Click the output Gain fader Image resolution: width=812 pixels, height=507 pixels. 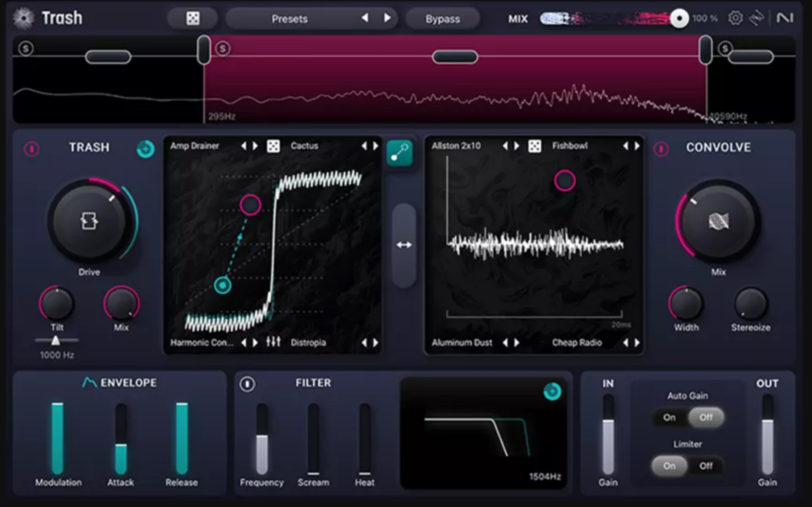point(767,435)
